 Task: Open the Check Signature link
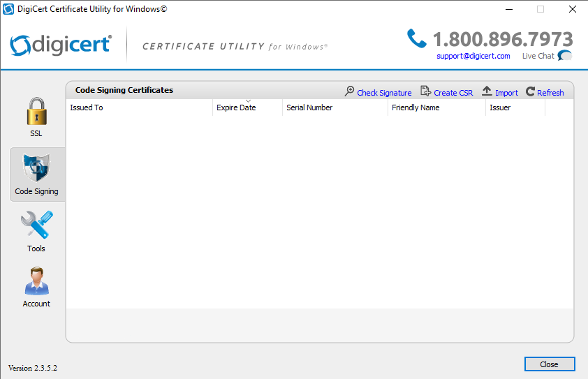click(384, 93)
